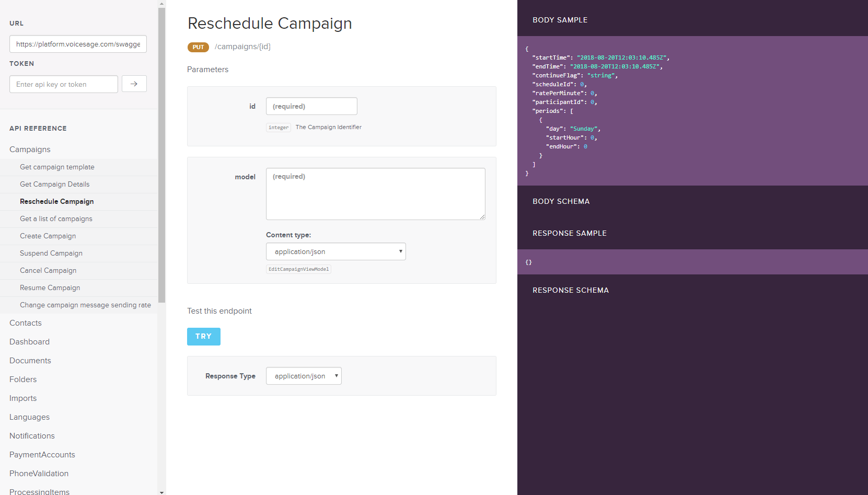The width and height of the screenshot is (868, 495).
Task: Click the EditCampaignViewModel model tag
Action: pos(298,269)
